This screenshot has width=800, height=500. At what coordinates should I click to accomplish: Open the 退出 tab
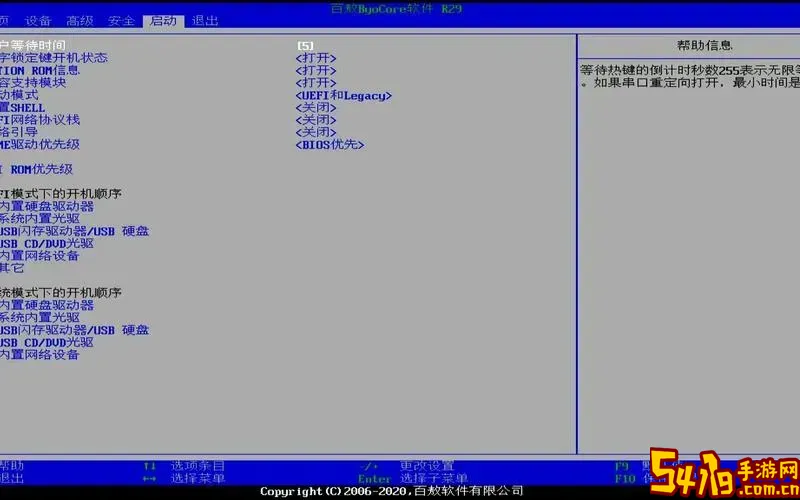[205, 21]
